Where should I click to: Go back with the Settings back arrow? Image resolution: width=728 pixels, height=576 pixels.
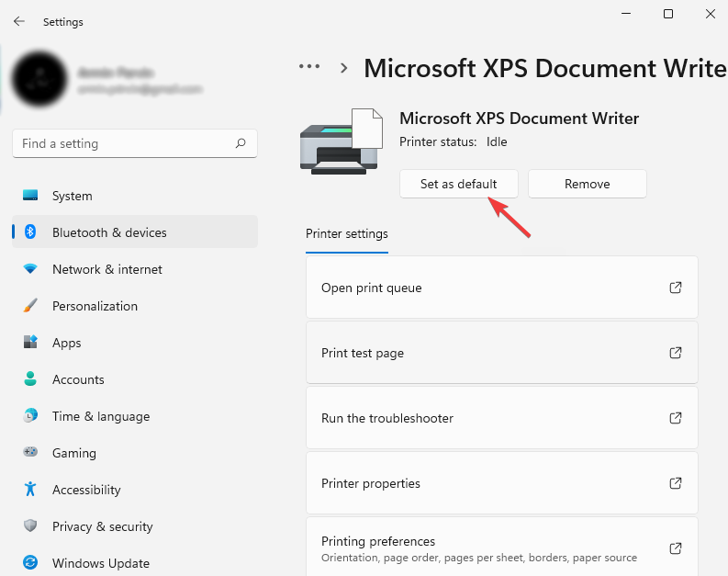click(19, 21)
